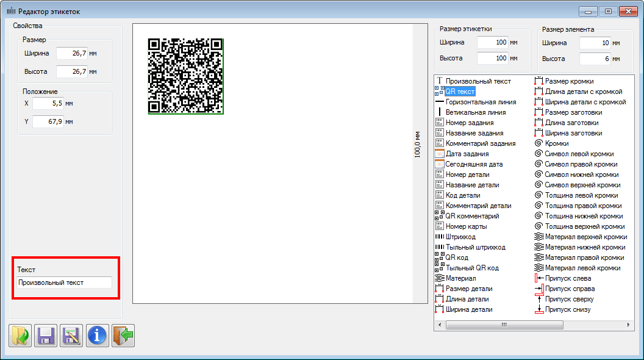The height and width of the screenshot is (360, 644).
Task: Click the QR icon beside QR код
Action: [440, 257]
